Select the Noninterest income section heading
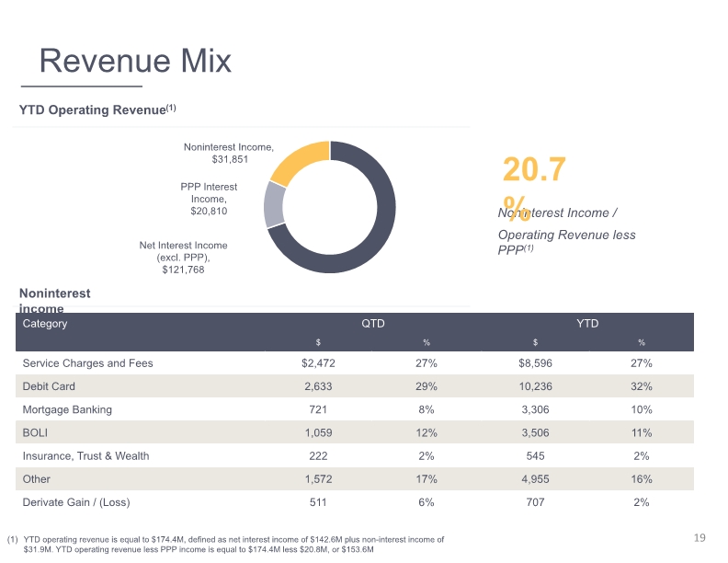Screen dimensions: 728x563 pos(55,301)
